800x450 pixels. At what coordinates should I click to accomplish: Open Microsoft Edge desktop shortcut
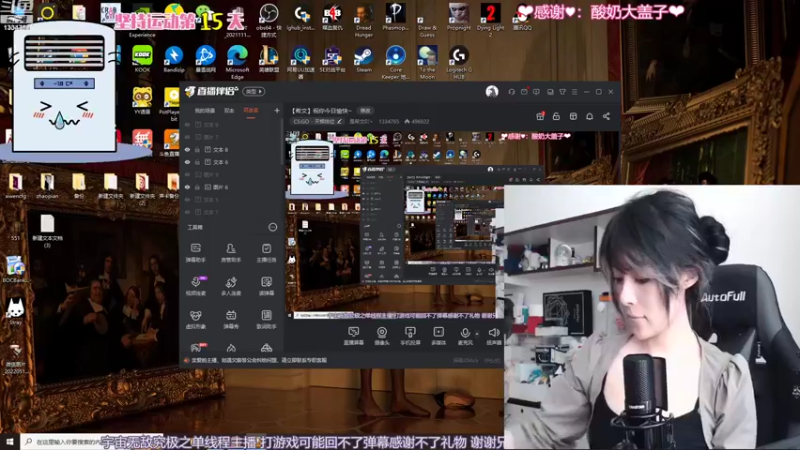(237, 62)
